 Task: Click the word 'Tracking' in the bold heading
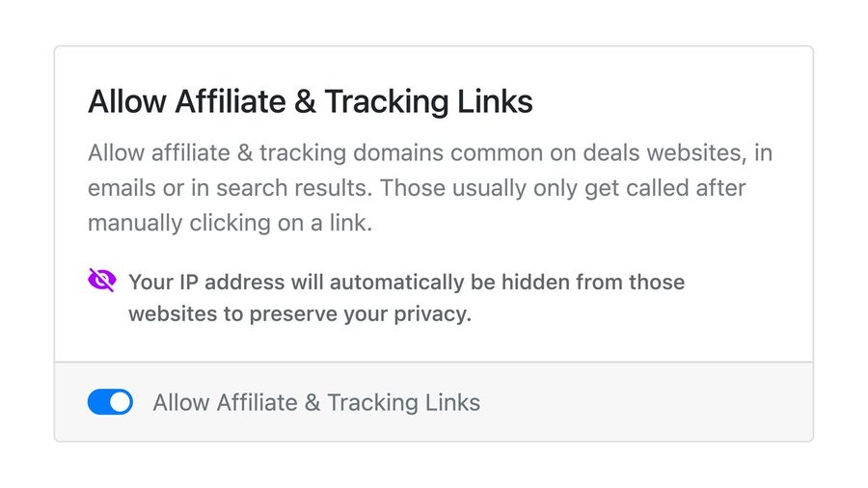[x=387, y=102]
